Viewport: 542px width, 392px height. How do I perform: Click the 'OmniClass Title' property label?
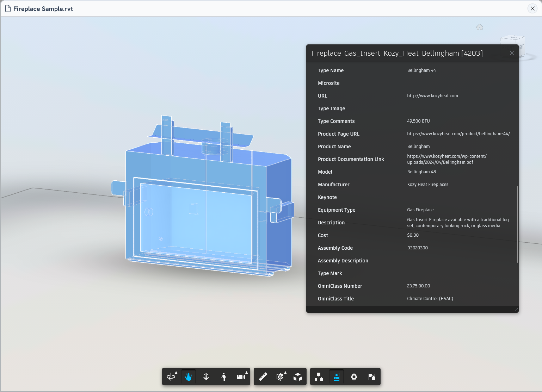[x=336, y=299]
